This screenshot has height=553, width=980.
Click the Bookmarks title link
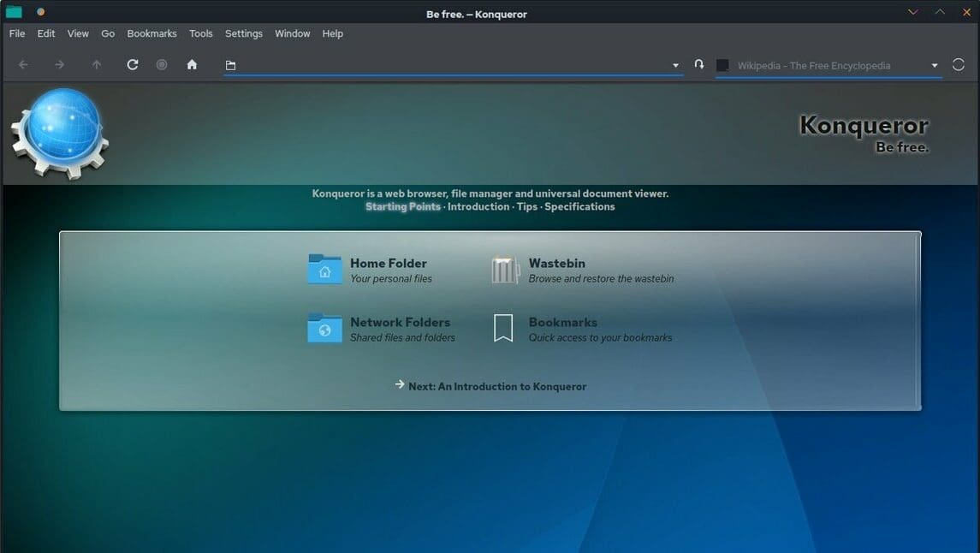pyautogui.click(x=562, y=323)
